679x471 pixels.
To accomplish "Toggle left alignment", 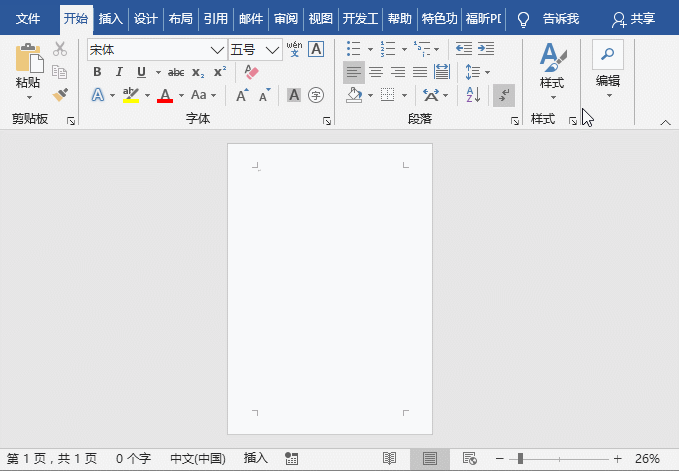I will click(x=354, y=72).
